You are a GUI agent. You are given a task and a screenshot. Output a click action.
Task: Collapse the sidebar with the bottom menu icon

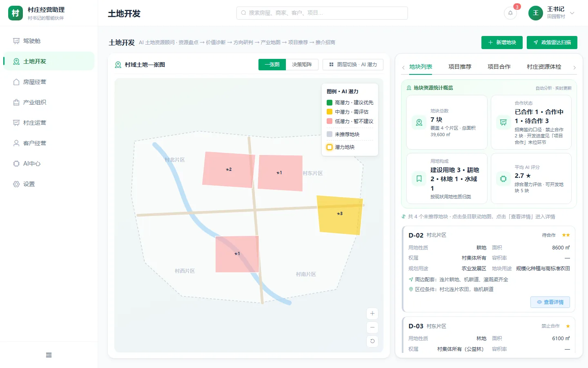pos(49,355)
